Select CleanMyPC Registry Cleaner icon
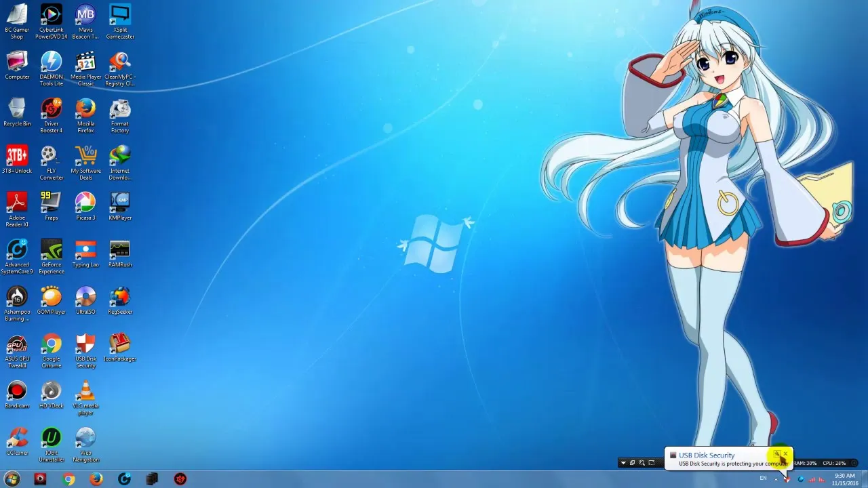 coord(120,68)
